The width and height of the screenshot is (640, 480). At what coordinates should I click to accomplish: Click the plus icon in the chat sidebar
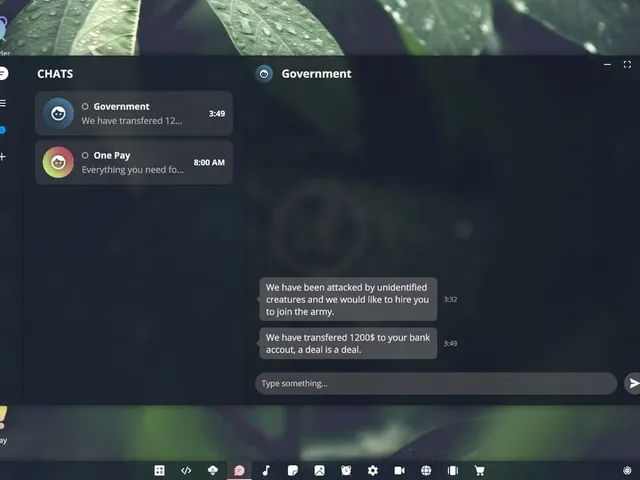pos(3,157)
